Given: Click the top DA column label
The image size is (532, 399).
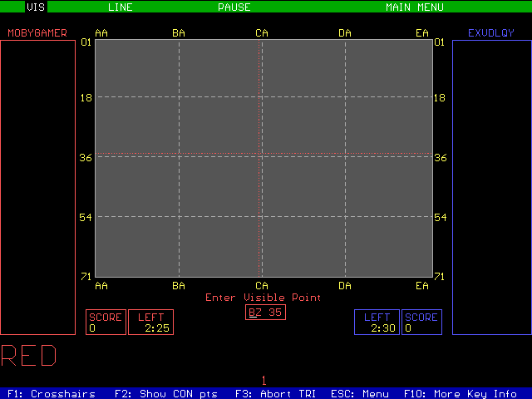Looking at the screenshot, I should pos(345,33).
